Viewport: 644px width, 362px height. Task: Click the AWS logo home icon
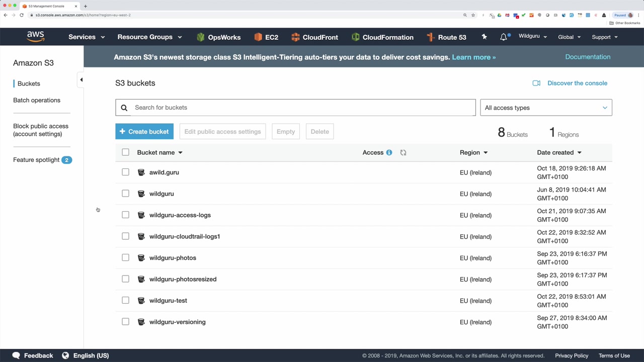(x=36, y=37)
